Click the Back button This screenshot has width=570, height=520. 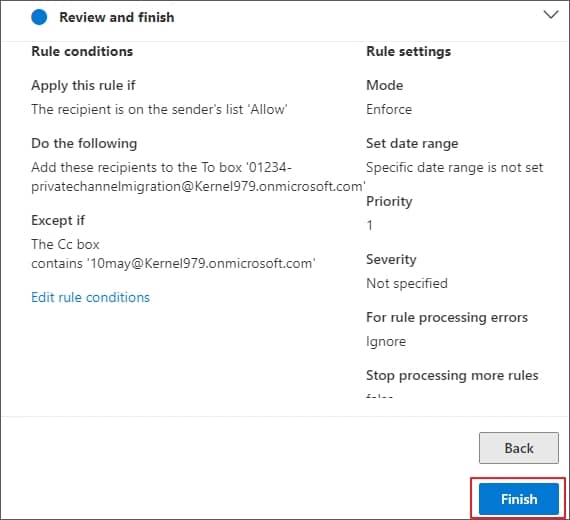[x=519, y=448]
